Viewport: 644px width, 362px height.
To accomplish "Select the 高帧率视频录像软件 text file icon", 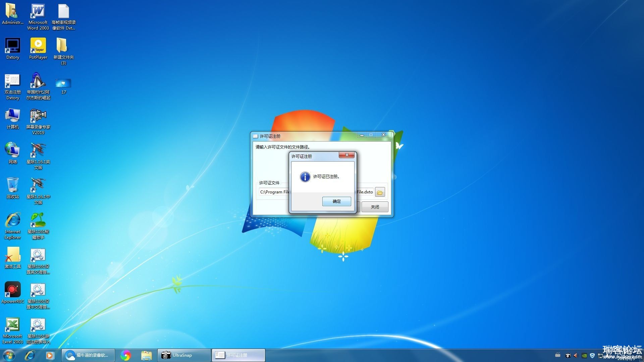I will (x=63, y=17).
